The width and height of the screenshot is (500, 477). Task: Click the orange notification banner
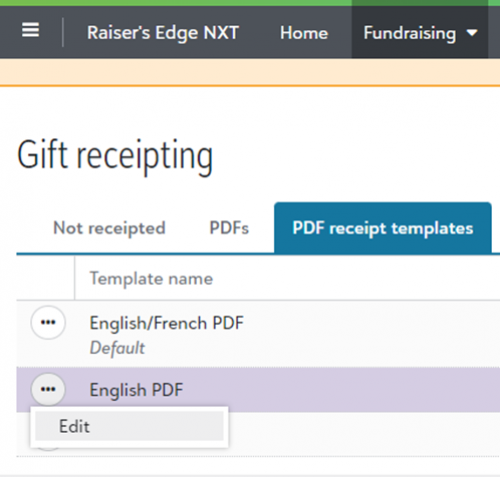point(250,72)
